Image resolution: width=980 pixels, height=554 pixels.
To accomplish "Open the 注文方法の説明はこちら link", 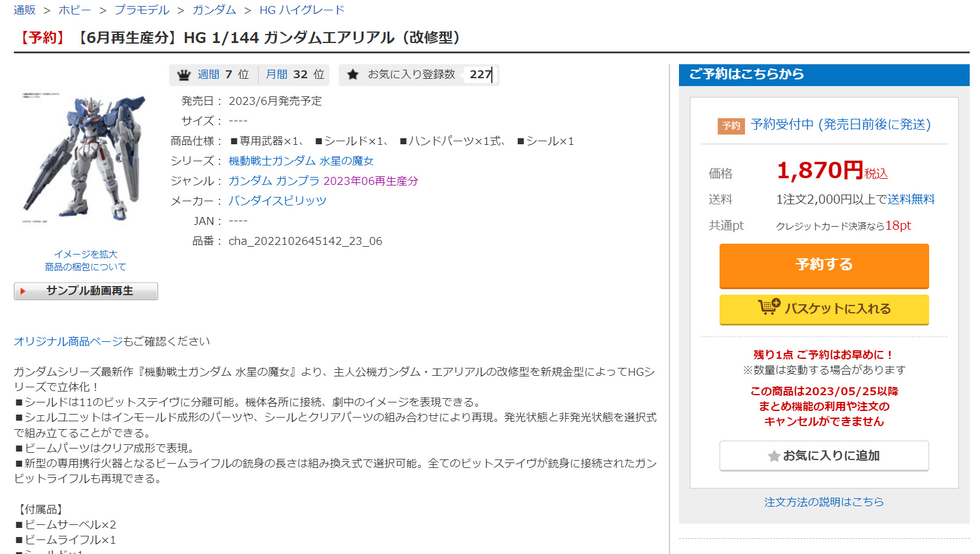I will pos(824,502).
